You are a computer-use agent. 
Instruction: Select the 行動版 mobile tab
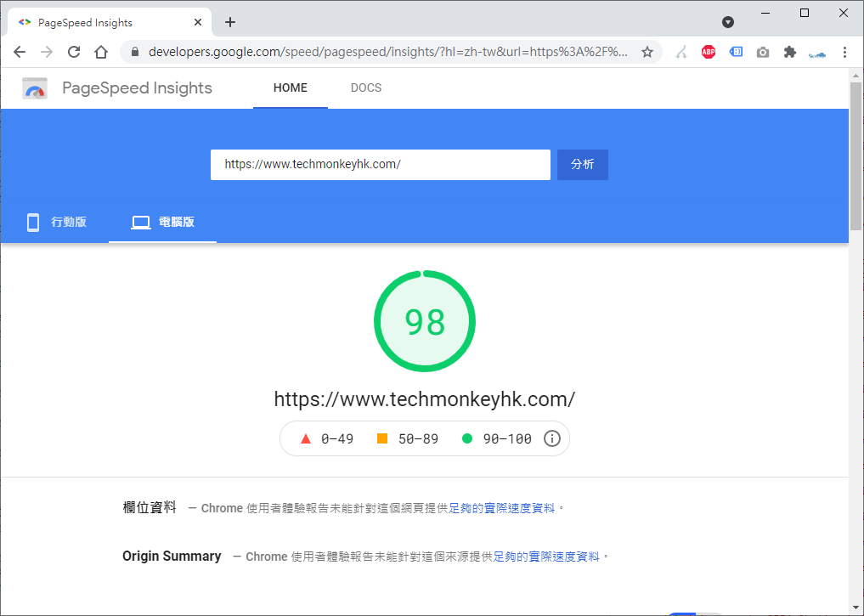(x=57, y=222)
